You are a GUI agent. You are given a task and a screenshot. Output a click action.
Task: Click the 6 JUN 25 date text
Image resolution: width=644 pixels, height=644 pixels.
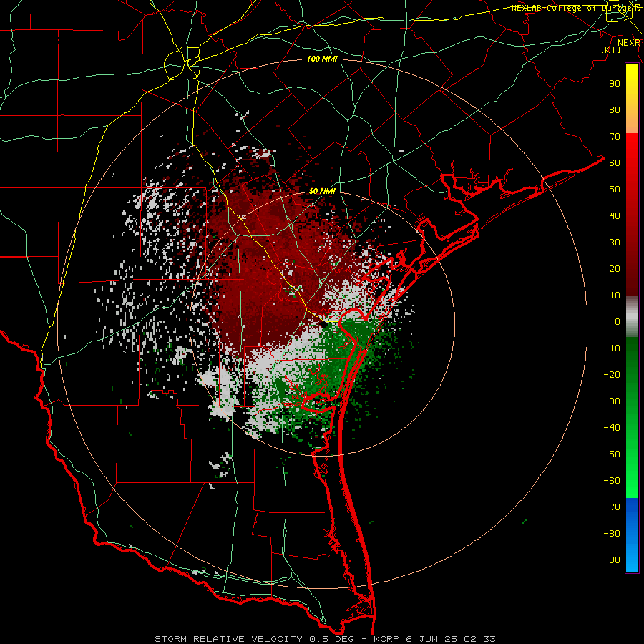[x=431, y=639]
